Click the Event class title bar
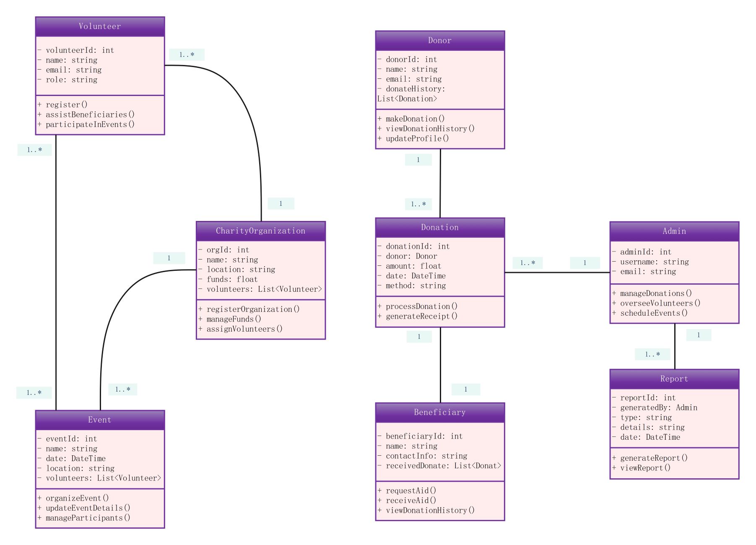The width and height of the screenshot is (756, 545). [x=100, y=420]
